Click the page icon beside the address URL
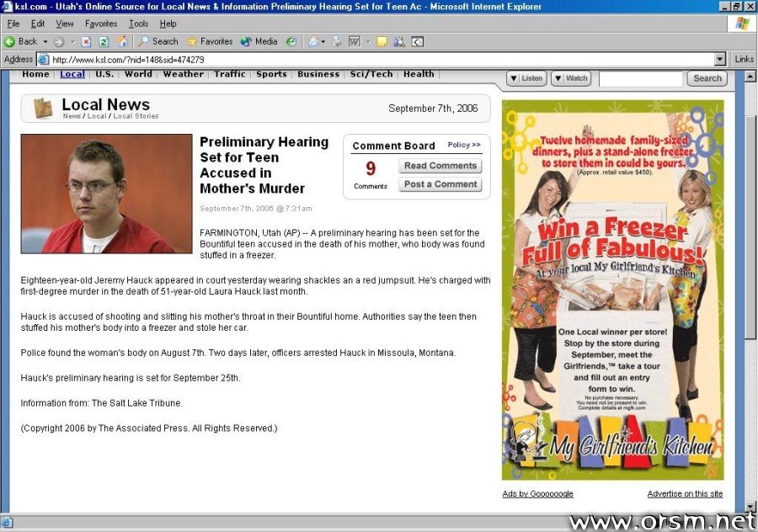The height and width of the screenshot is (532, 758). point(44,60)
